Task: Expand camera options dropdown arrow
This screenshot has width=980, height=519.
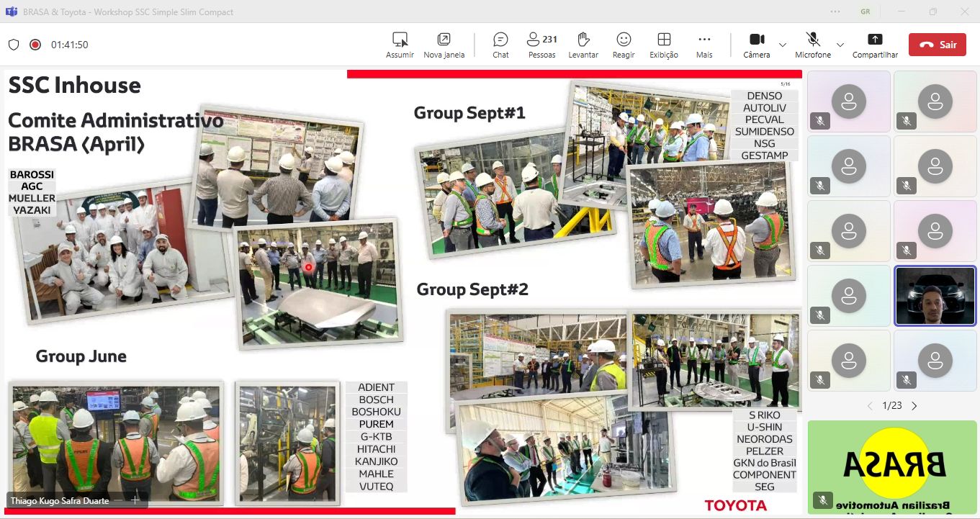Action: coord(783,45)
